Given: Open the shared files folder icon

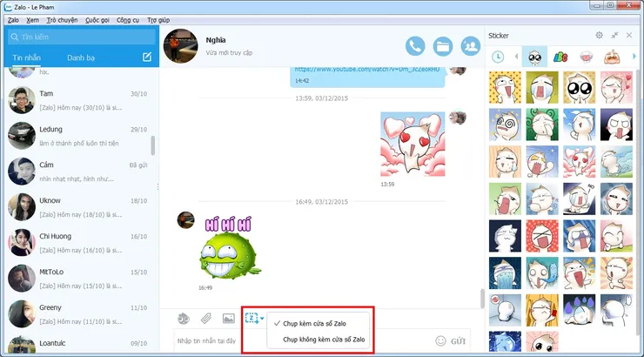Looking at the screenshot, I should (443, 46).
